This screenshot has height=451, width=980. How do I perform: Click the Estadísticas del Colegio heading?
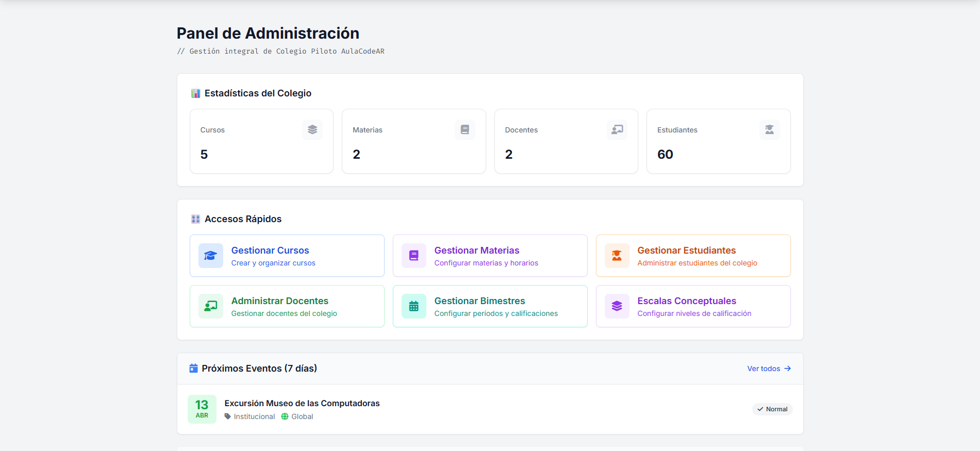coord(258,93)
